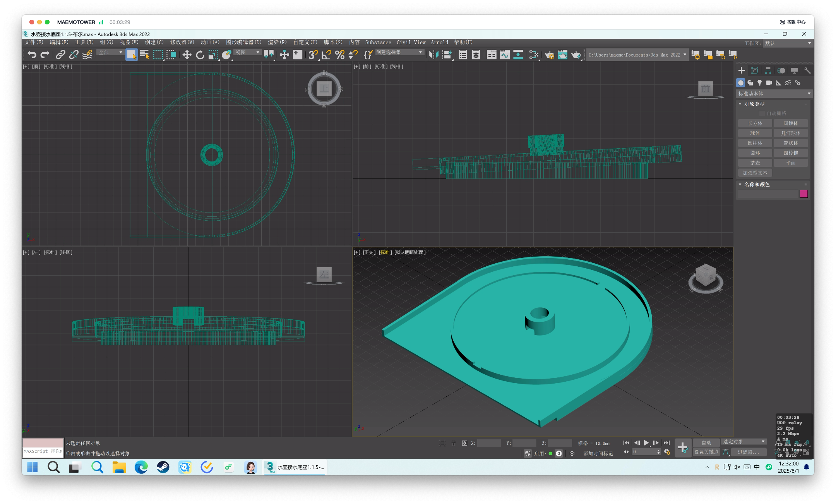Toggle Percent Snap
Image resolution: width=836 pixels, height=504 pixels.
[340, 55]
